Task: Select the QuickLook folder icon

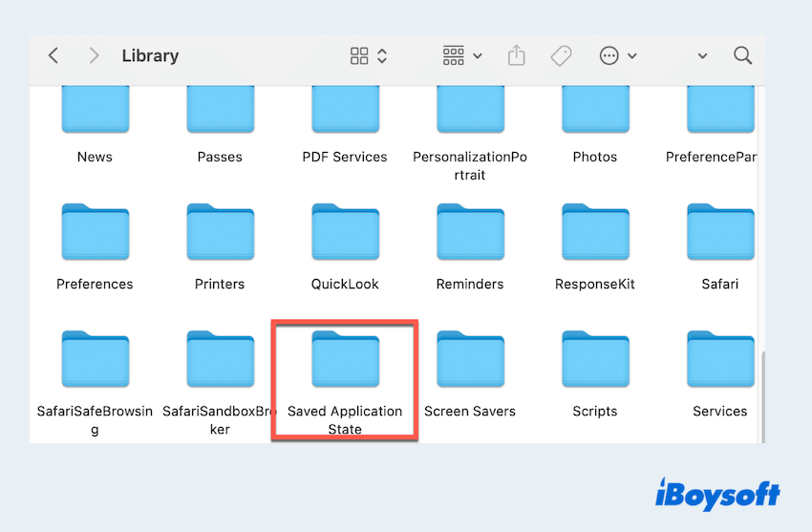Action: (x=345, y=233)
